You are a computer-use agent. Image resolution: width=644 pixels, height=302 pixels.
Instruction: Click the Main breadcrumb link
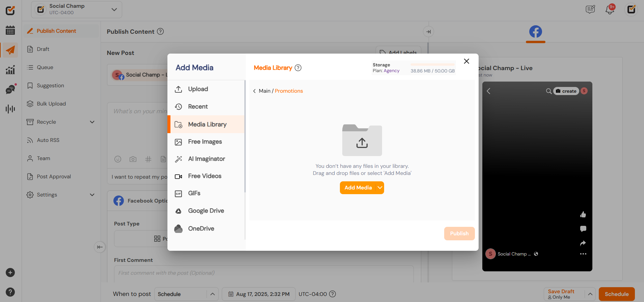[x=265, y=91]
